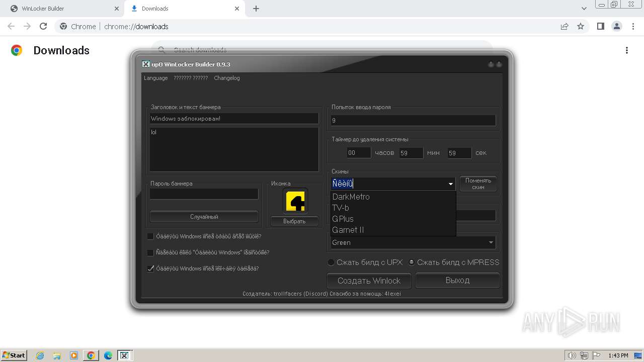644x362 pixels.
Task: Switch to the Downloads browser tab
Action: tap(184, 9)
